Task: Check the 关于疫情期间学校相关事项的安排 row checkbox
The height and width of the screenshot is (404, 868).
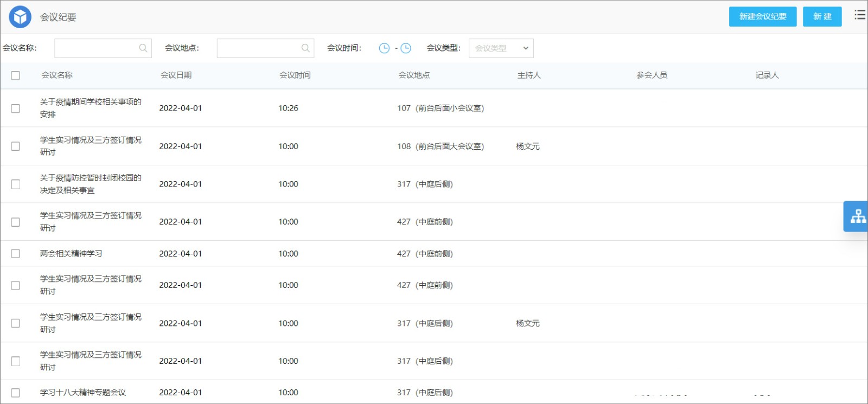Action: click(x=16, y=108)
